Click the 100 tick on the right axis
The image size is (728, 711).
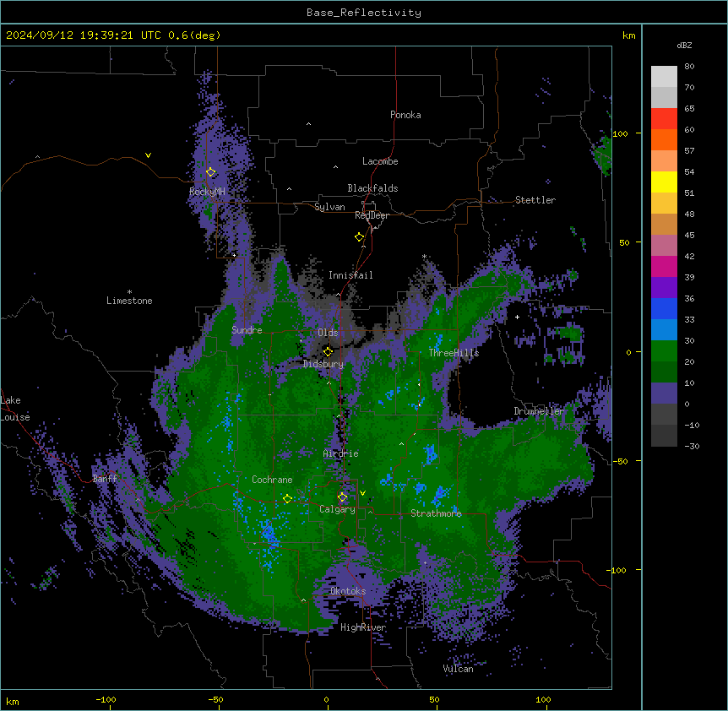point(620,133)
